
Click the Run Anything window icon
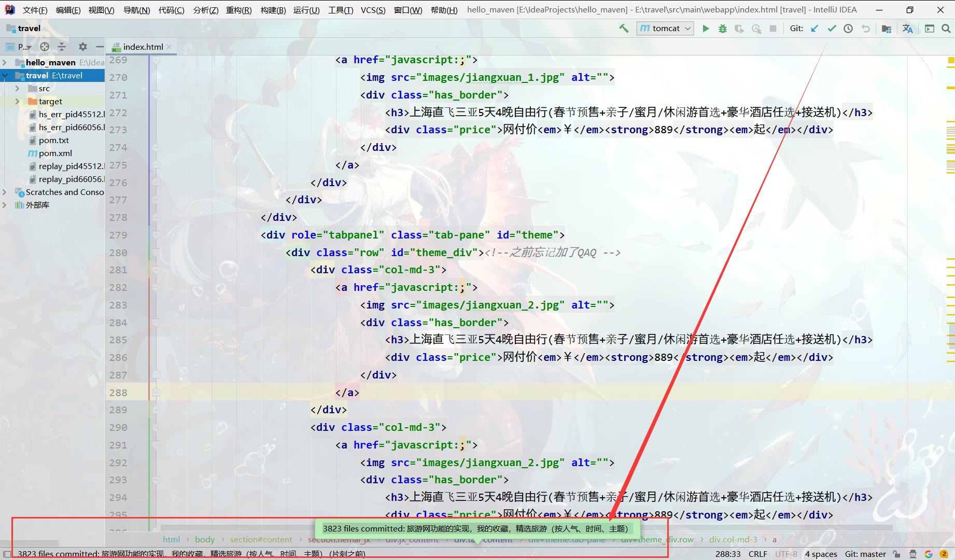930,29
